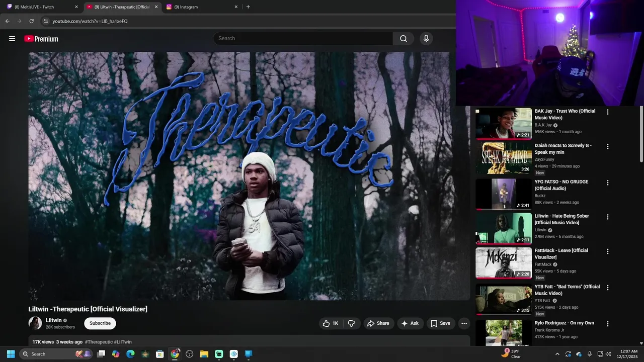Click the address bar URL
The height and width of the screenshot is (362, 644).
pyautogui.click(x=90, y=21)
